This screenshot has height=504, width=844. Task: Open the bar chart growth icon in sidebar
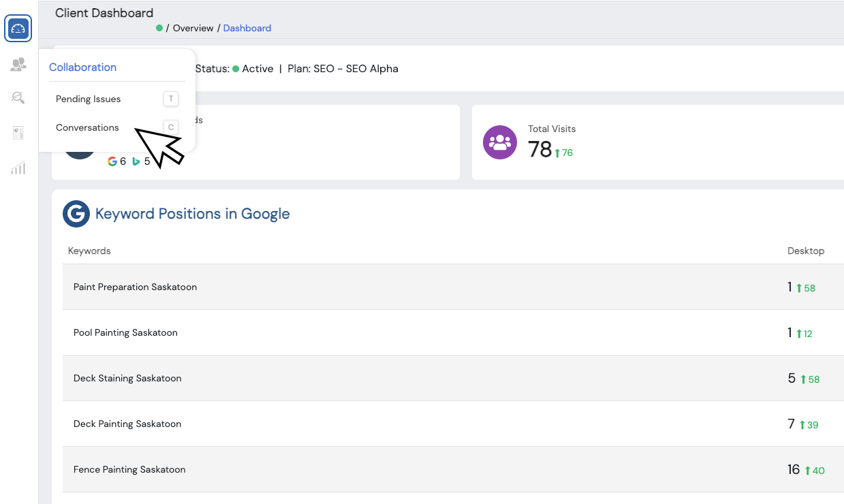[x=18, y=168]
